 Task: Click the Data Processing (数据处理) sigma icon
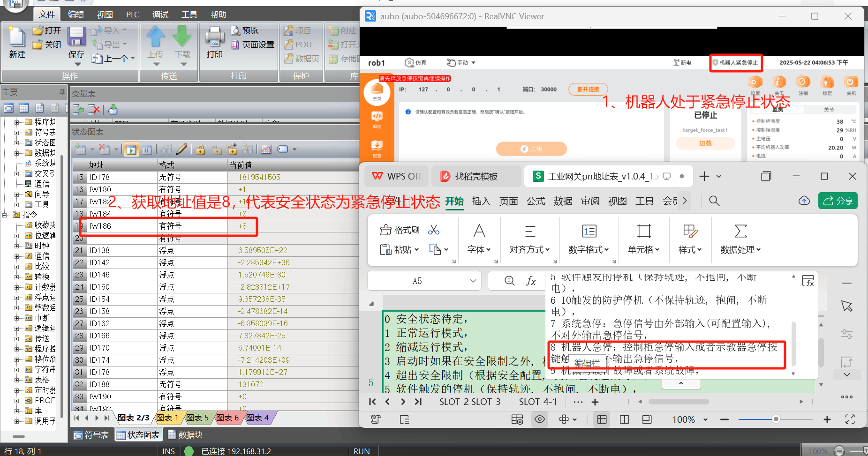coord(740,231)
